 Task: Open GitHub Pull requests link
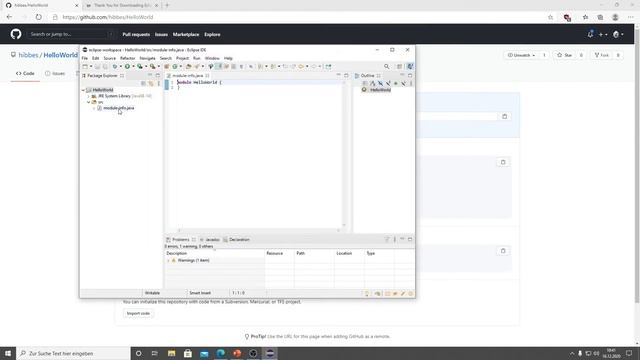point(136,34)
